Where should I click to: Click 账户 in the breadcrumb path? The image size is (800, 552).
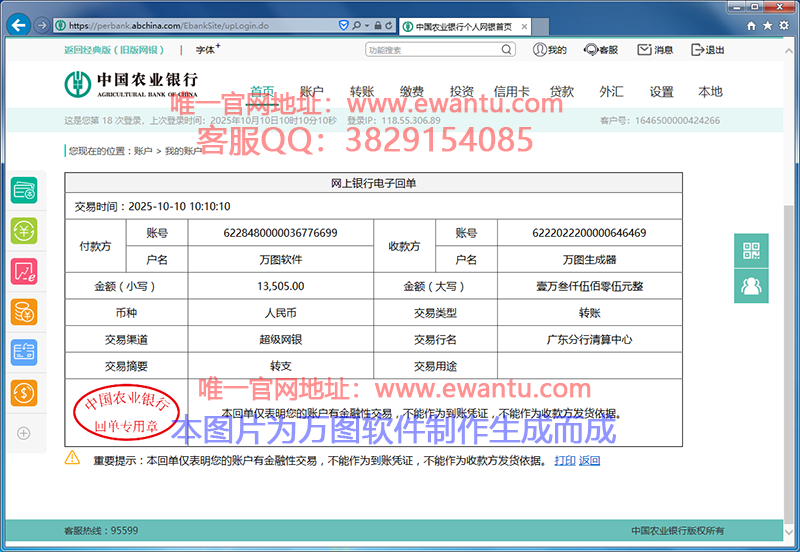pos(143,151)
